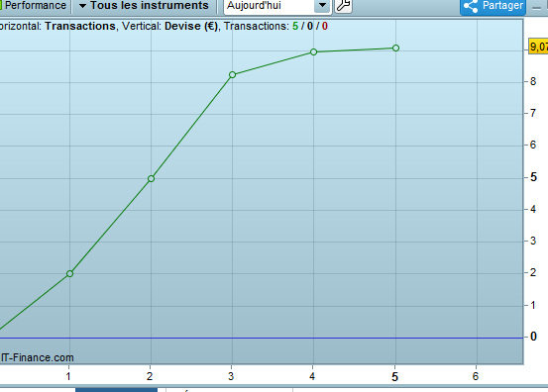The image size is (548, 392).
Task: Click the equity point at transaction 2
Action: pos(151,179)
